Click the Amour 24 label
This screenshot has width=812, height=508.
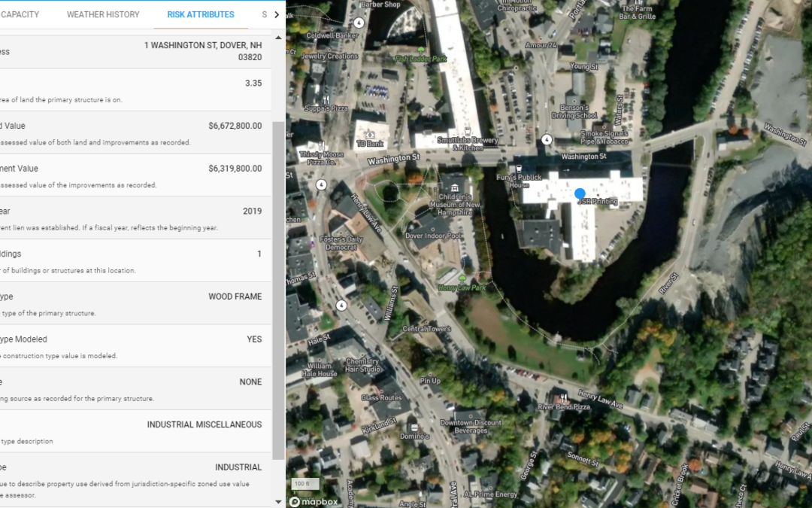point(541,45)
